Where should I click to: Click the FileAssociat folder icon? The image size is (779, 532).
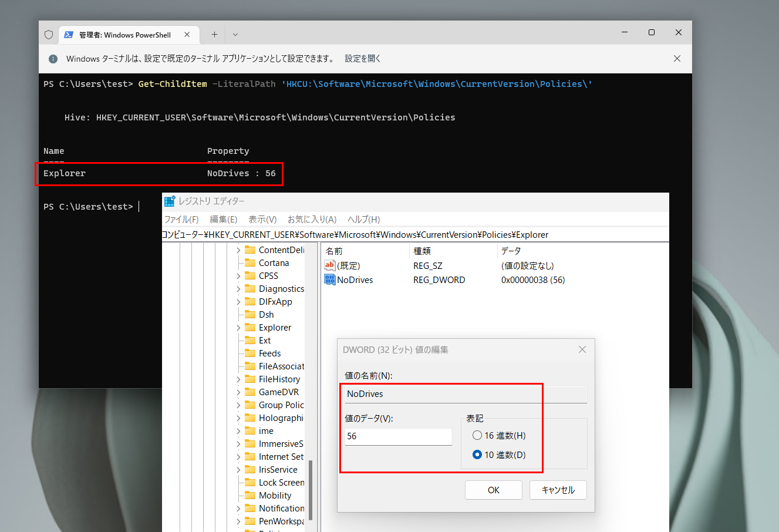tap(250, 366)
